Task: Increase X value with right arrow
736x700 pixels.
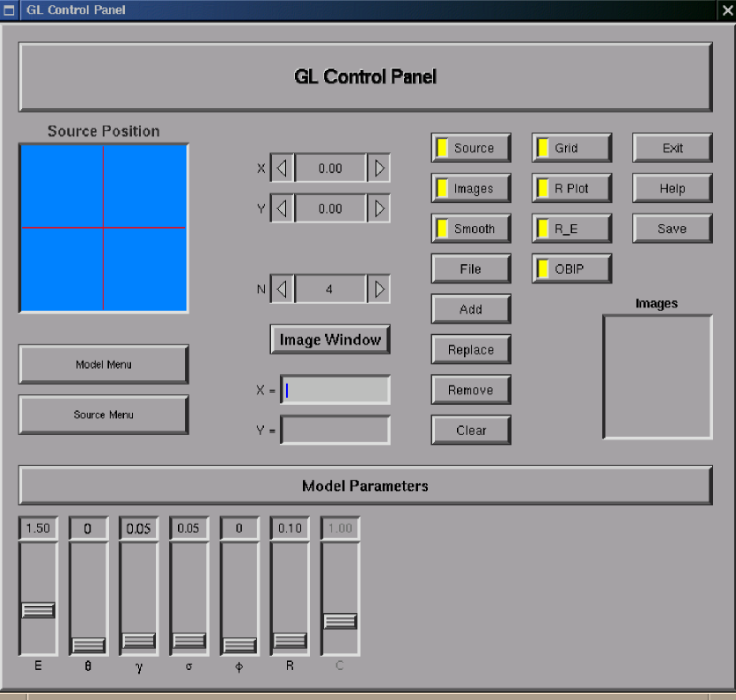Action: click(x=379, y=168)
